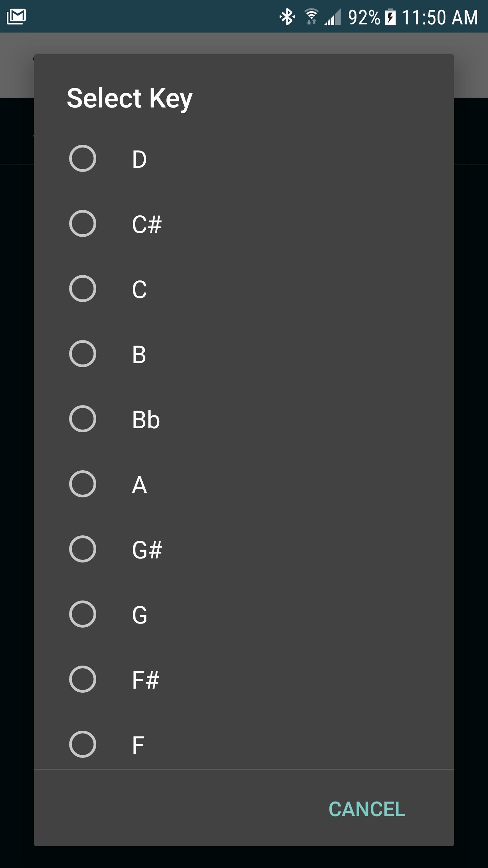Tap the G# label text
This screenshot has height=868, width=488.
pyautogui.click(x=147, y=550)
